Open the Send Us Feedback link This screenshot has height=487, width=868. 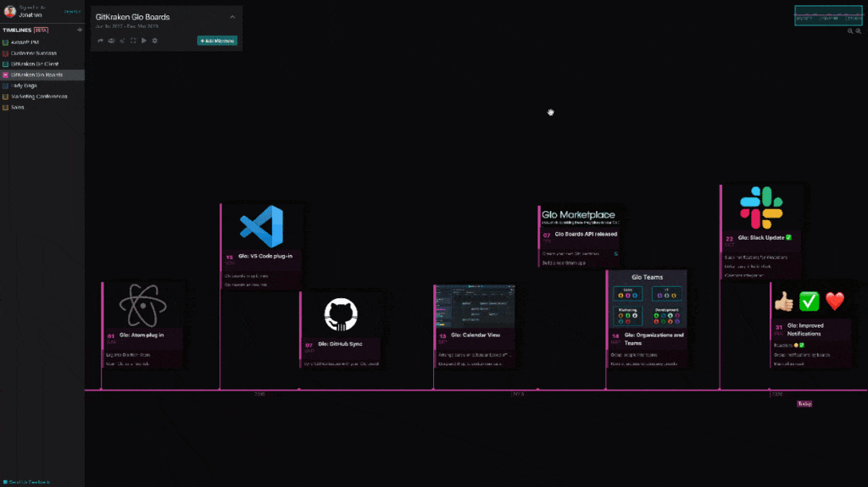coord(26,482)
